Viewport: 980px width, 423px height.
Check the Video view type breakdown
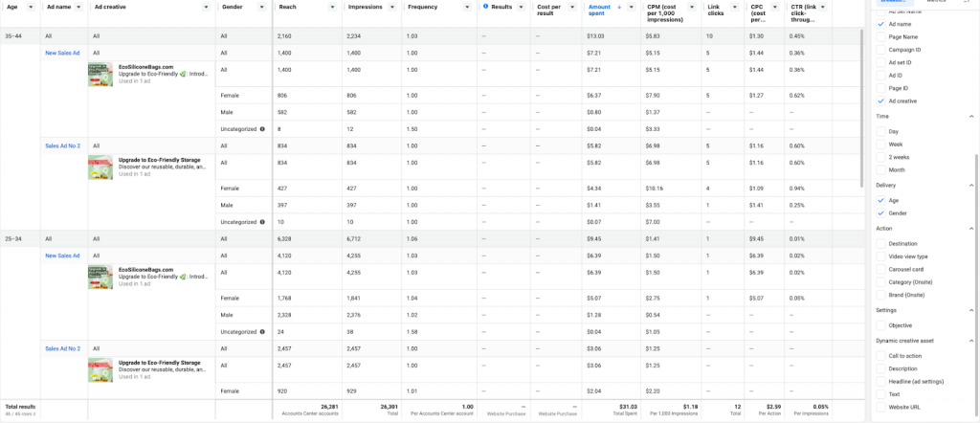[x=880, y=256]
